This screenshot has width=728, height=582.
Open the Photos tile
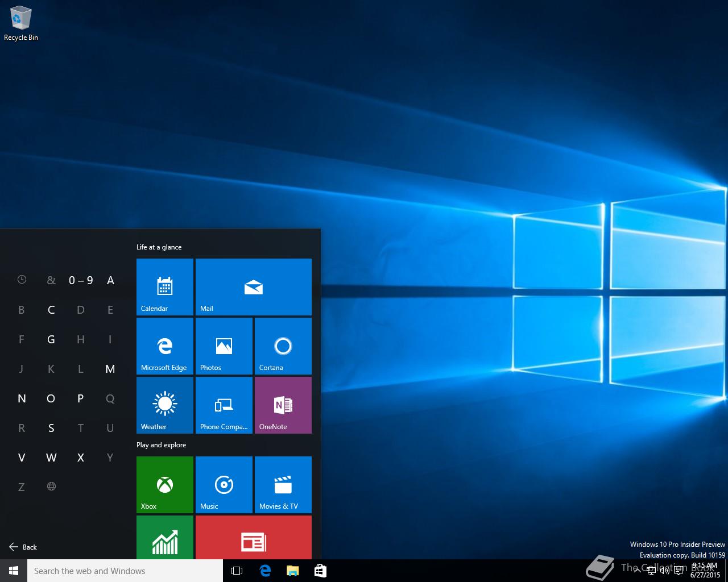[224, 346]
